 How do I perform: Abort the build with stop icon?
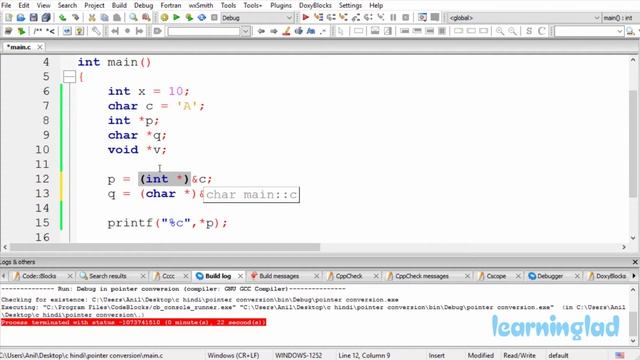point(214,18)
